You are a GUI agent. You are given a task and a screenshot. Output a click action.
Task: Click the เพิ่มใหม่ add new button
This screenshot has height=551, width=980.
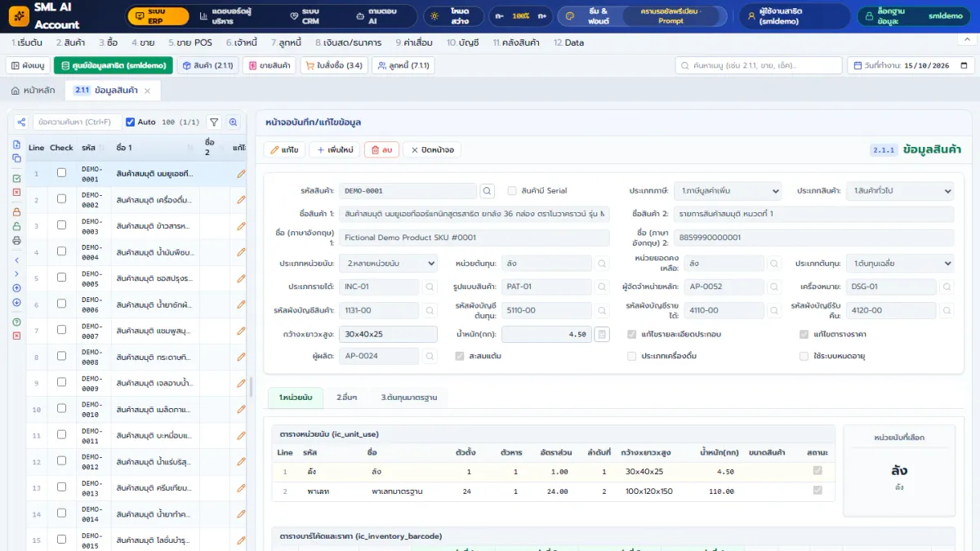(336, 149)
